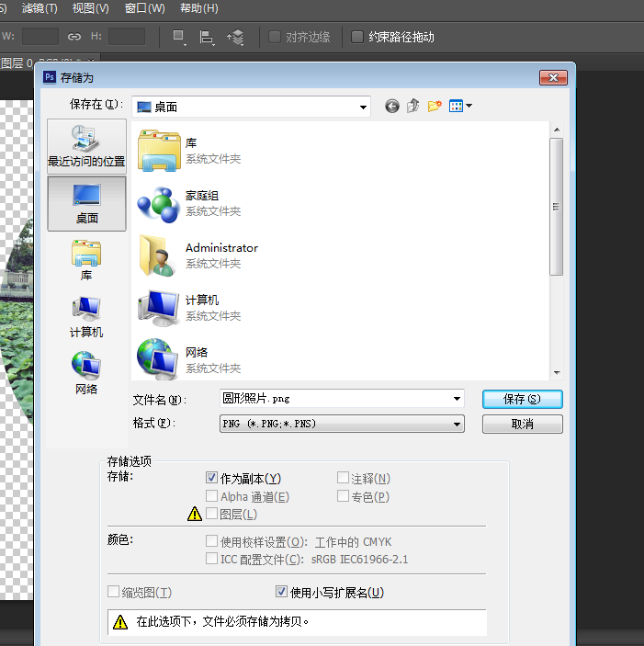
Task: Open path operations icon in options bar
Action: coord(179,37)
